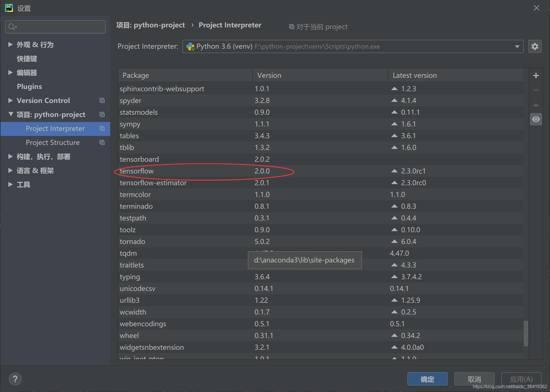Select Project Structure in the sidebar

pos(53,142)
